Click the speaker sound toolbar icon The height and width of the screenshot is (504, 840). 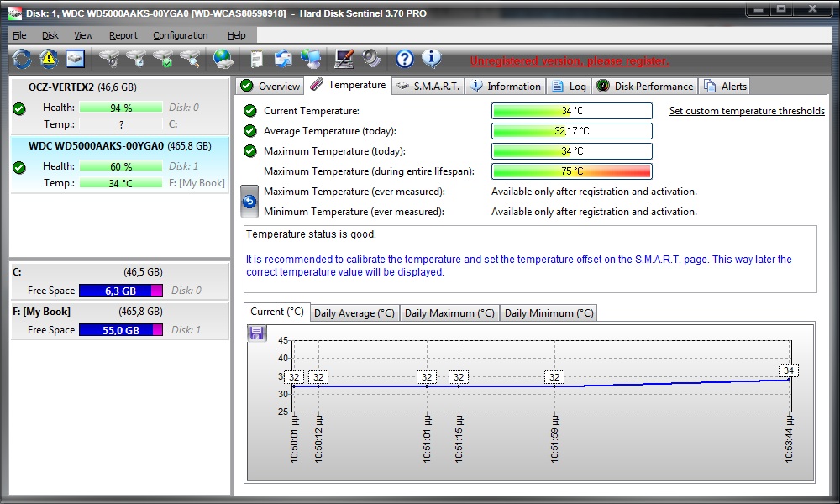(371, 59)
